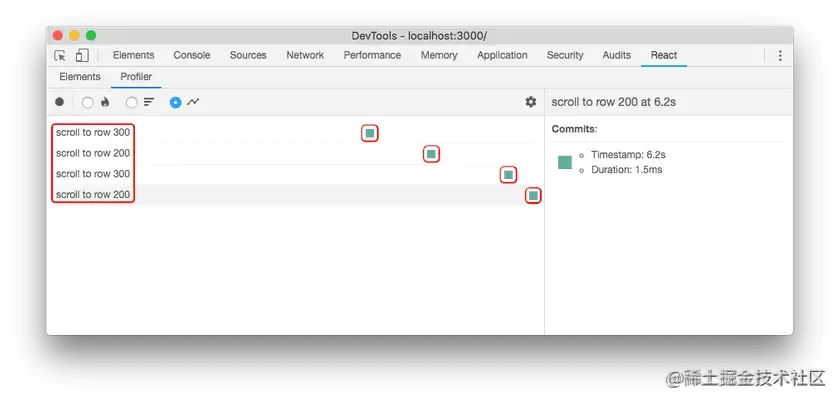The width and height of the screenshot is (840, 402).
Task: Toggle the device toolbar icon
Action: click(x=82, y=55)
